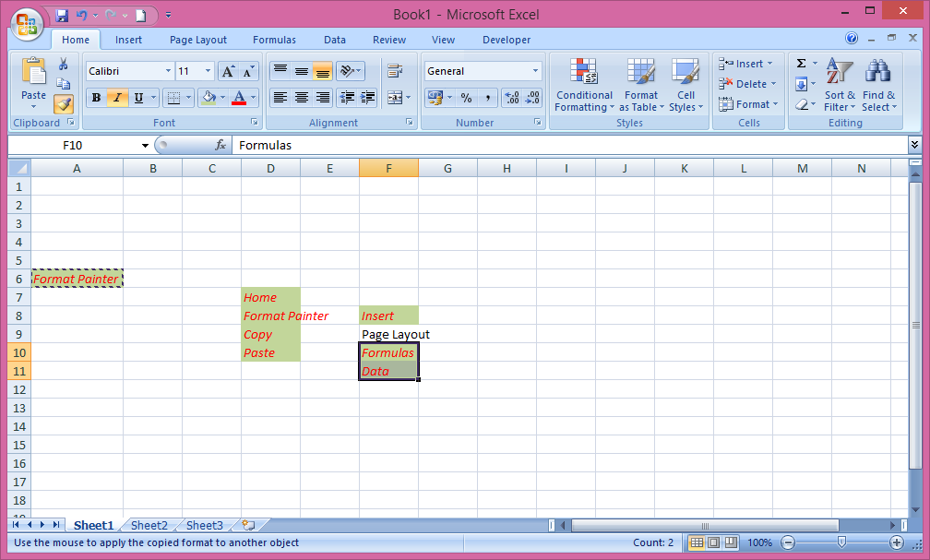The width and height of the screenshot is (930, 560).
Task: Toggle Wrap Text
Action: (395, 72)
